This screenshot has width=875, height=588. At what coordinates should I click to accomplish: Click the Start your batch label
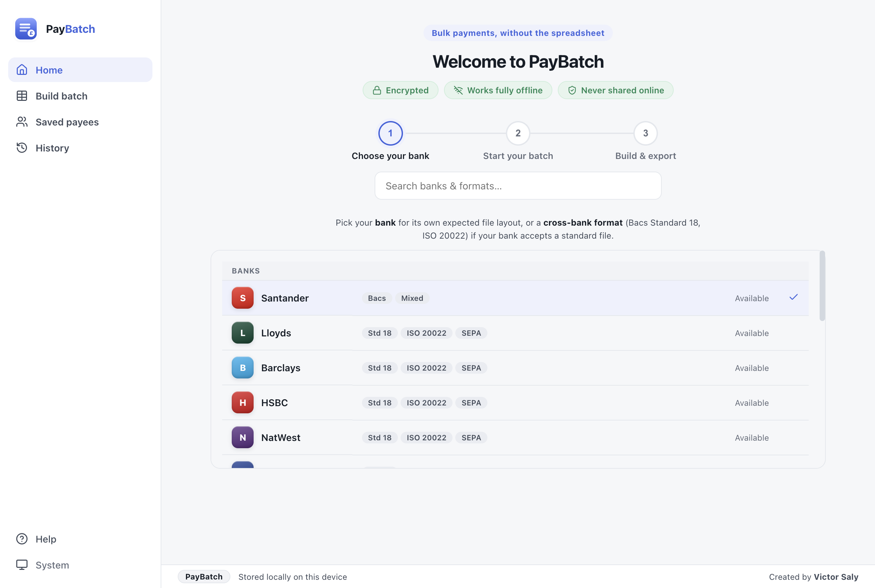click(518, 156)
